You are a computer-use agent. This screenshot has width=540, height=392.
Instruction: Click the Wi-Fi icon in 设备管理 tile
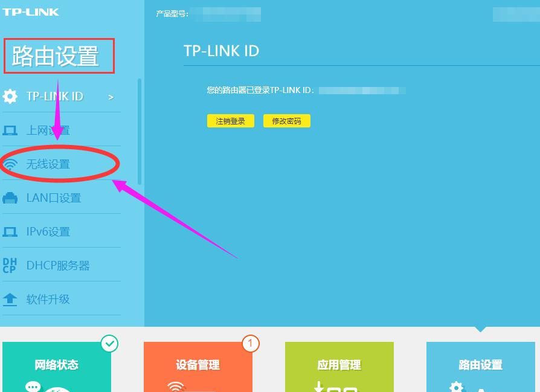point(176,387)
